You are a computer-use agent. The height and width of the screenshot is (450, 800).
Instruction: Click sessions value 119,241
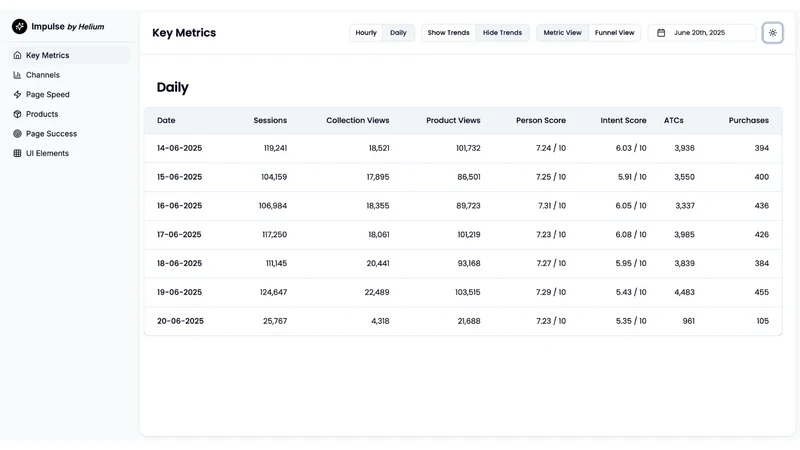coord(276,148)
